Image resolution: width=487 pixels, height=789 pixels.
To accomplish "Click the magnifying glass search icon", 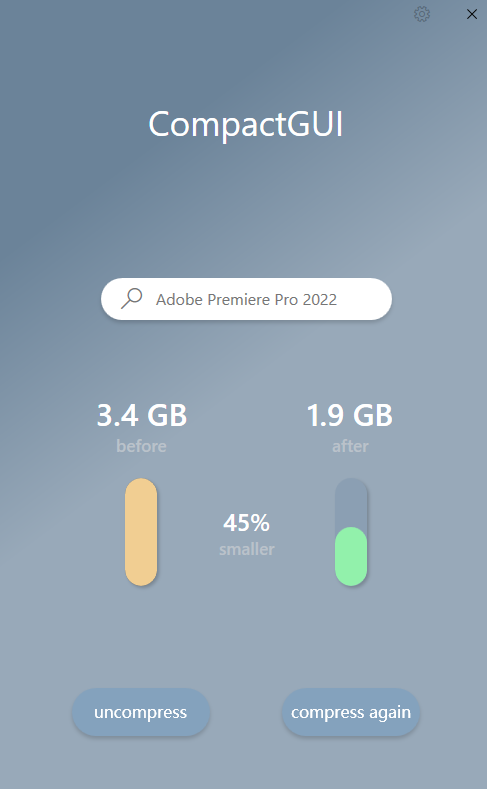I will coord(132,298).
